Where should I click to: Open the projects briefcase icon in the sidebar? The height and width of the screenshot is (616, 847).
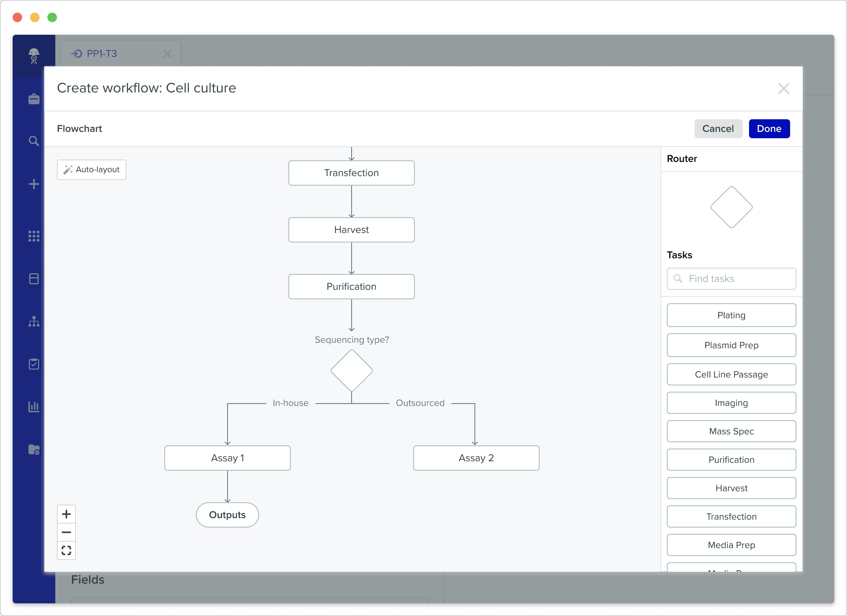coord(34,99)
